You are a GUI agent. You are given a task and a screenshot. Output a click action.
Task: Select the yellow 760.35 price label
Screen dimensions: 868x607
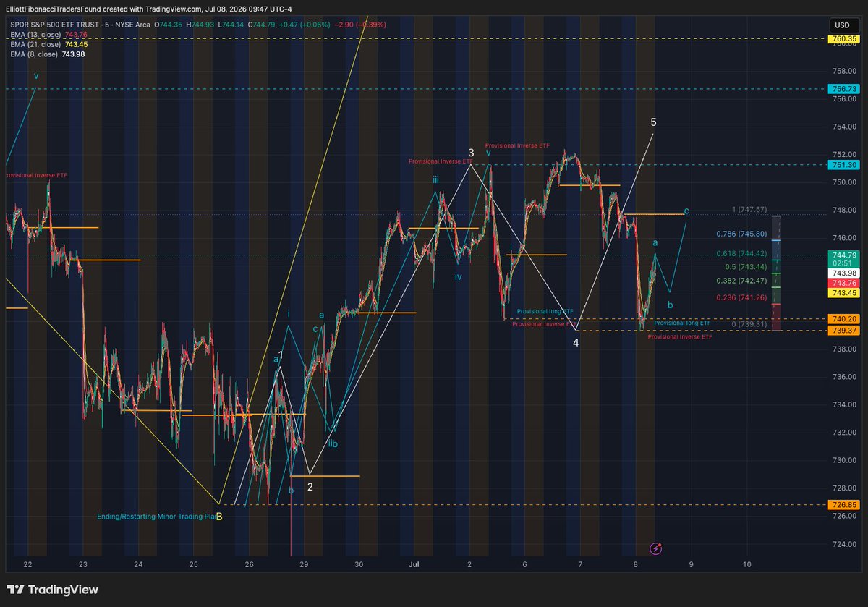coord(844,38)
